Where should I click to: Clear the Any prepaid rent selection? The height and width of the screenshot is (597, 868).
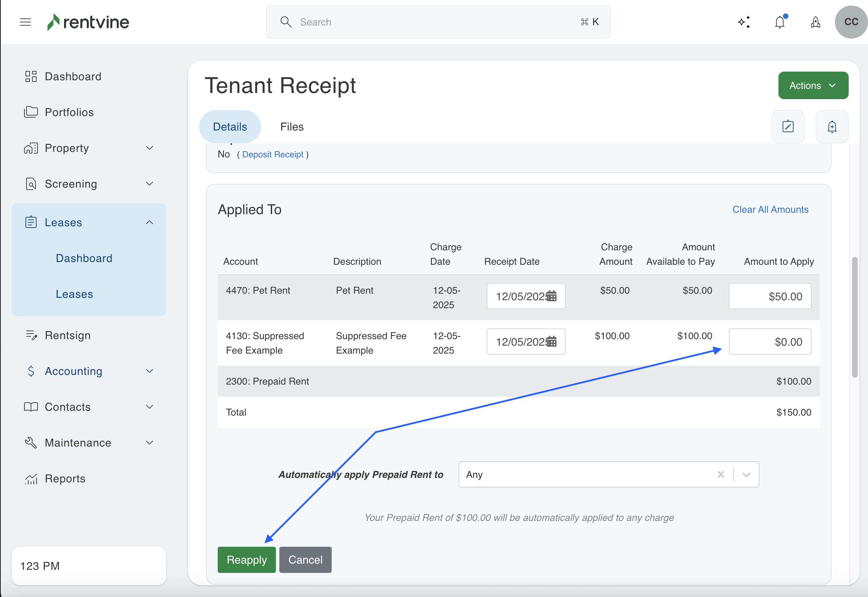tap(721, 474)
